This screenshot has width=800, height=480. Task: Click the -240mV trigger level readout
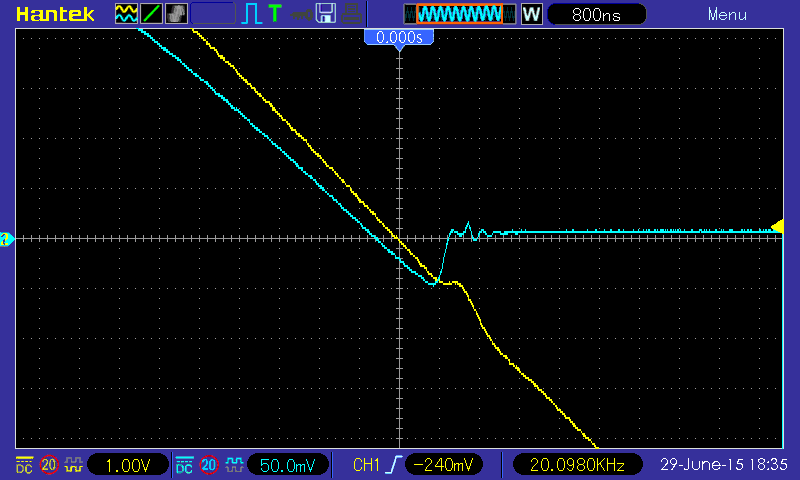pyautogui.click(x=443, y=465)
